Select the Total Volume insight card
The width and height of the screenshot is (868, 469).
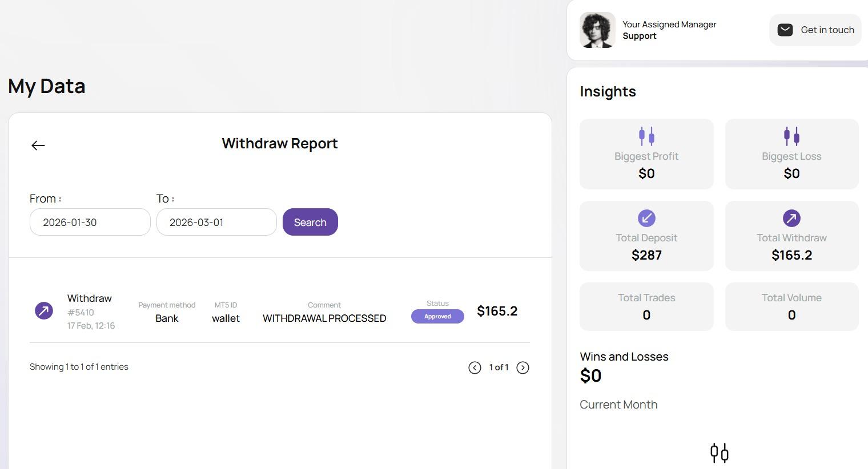click(x=791, y=306)
